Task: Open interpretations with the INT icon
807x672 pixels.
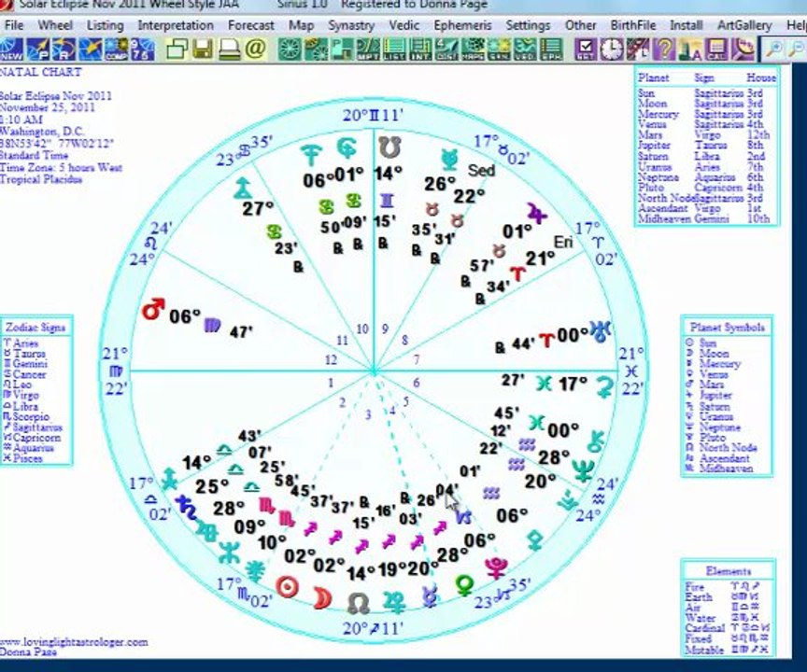Action: (420, 49)
